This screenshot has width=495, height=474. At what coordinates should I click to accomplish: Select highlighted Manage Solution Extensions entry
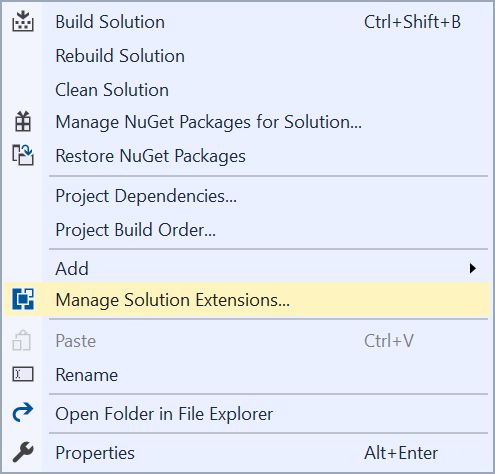coord(247,299)
